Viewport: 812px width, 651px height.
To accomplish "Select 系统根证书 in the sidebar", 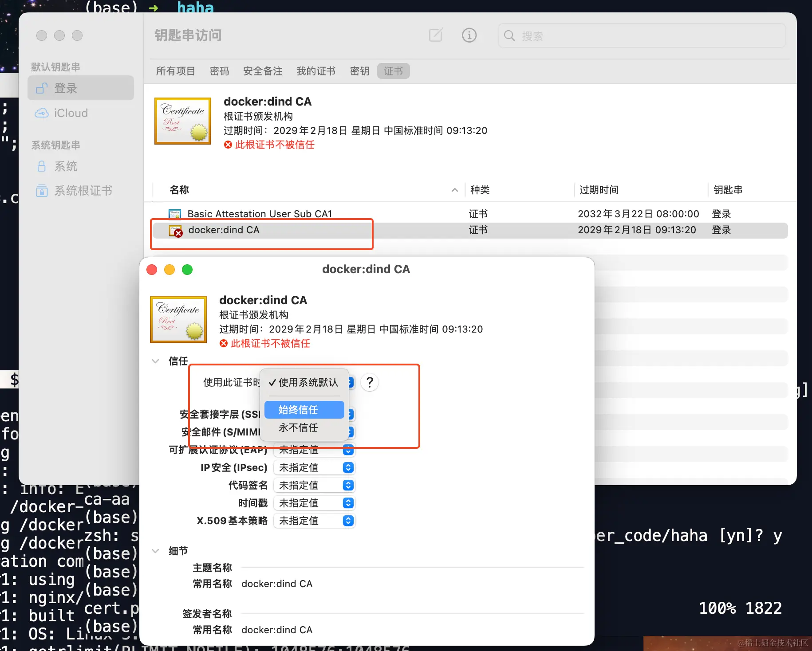I will click(81, 191).
